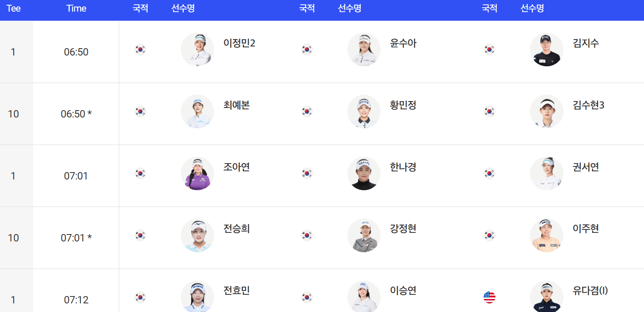This screenshot has width=644, height=312.
Task: Select the Korean flag beside 전효민
Action: 140,297
